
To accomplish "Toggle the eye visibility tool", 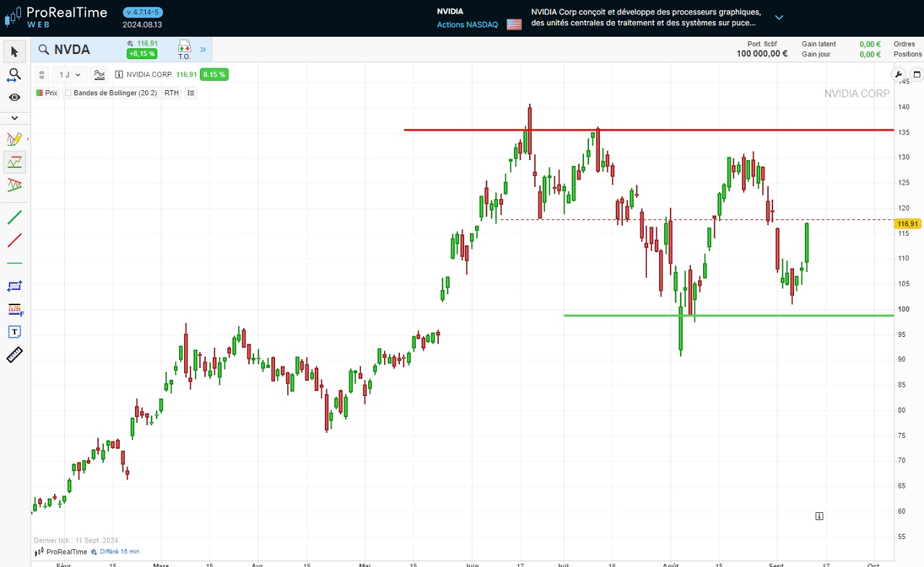I will (14, 97).
